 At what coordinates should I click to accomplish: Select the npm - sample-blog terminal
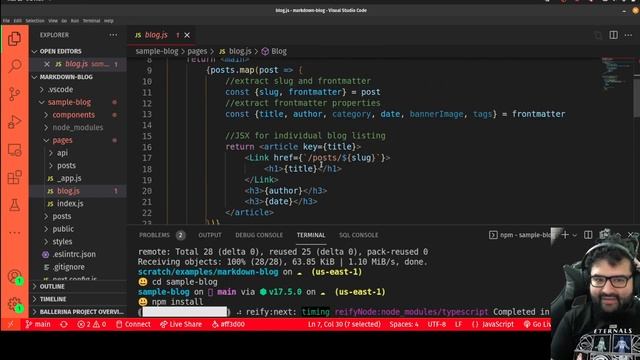(x=520, y=235)
